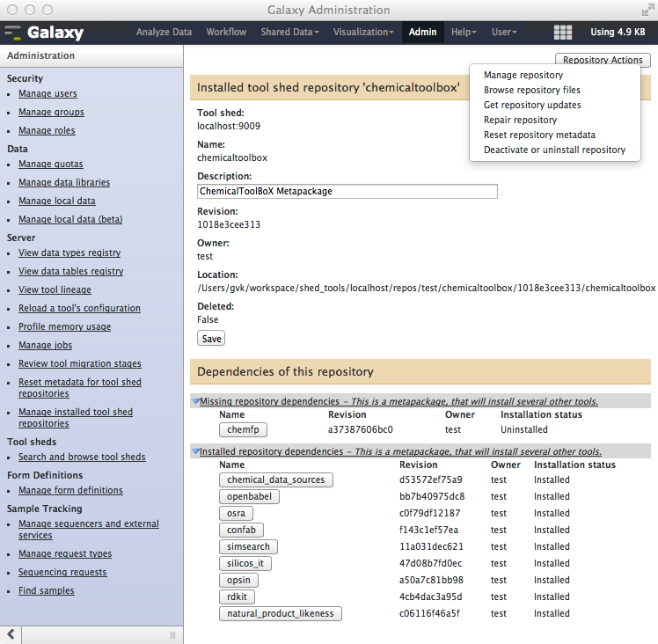Click the localhost:9009 tool shed value
658x644 pixels.
pos(229,126)
